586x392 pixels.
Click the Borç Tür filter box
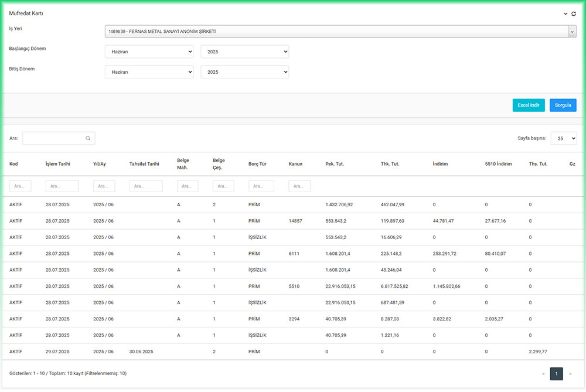point(261,186)
